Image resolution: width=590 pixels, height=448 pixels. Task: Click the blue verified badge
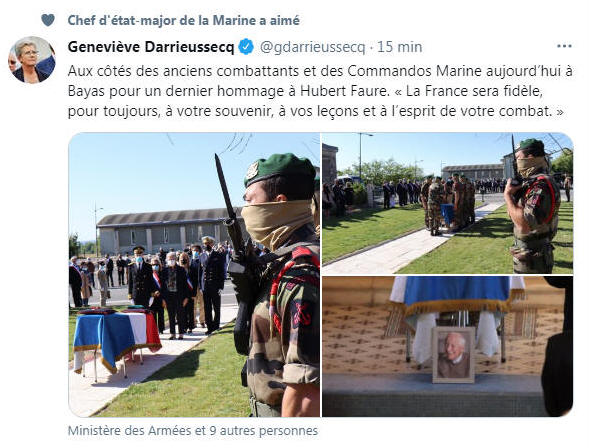[246, 47]
